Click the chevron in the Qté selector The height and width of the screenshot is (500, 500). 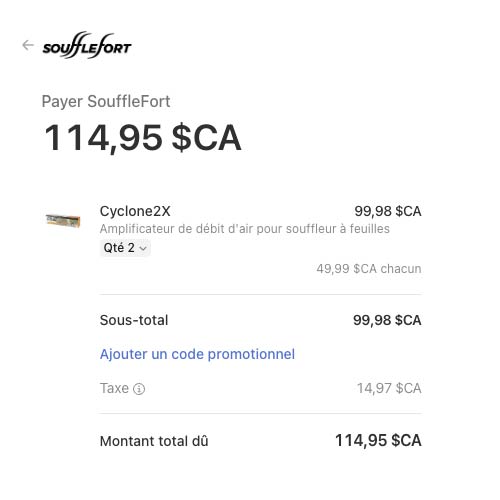143,248
